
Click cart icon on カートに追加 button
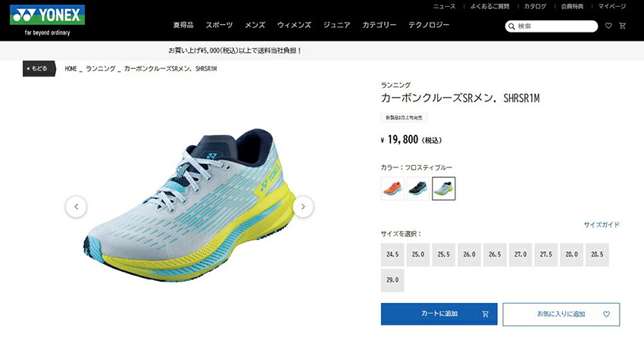[485, 314]
